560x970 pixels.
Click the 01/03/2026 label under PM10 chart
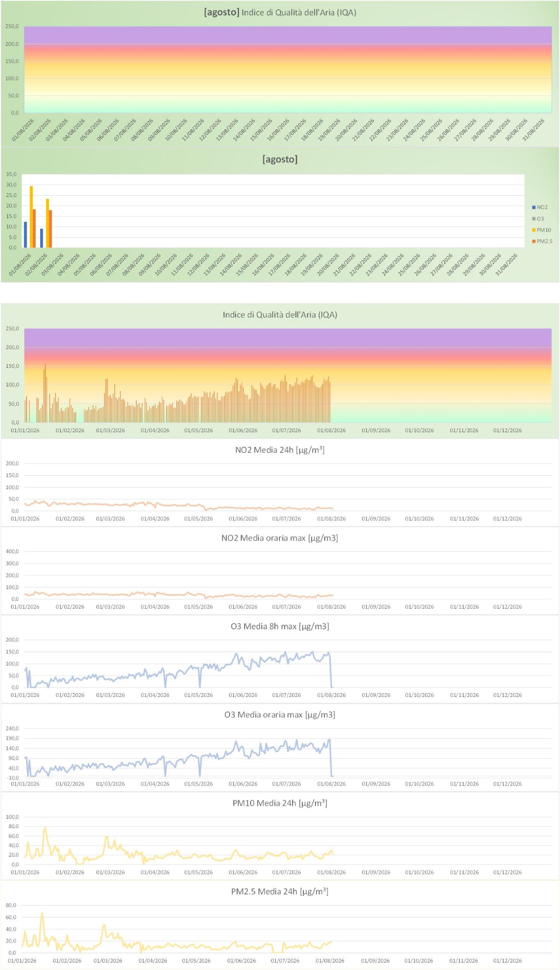(111, 872)
